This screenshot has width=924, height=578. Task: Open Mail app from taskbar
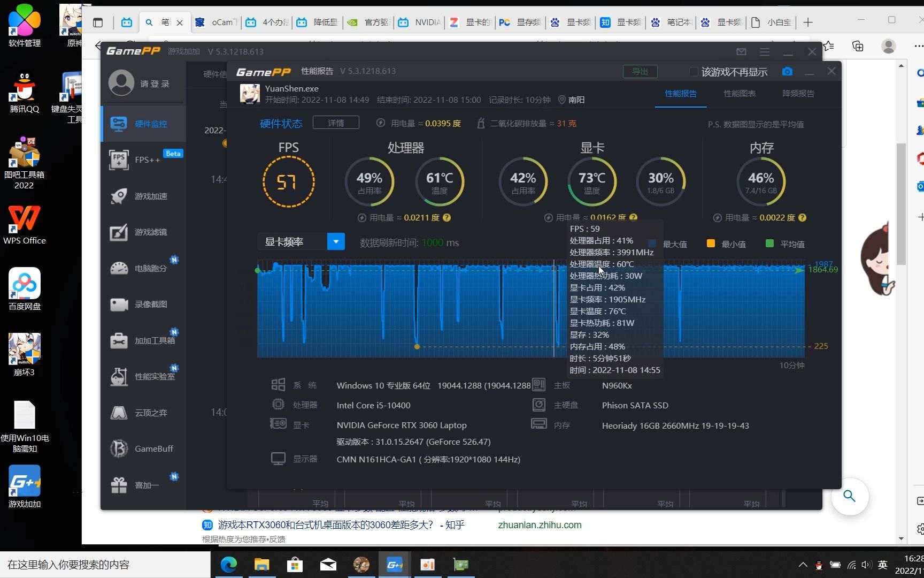[328, 565]
